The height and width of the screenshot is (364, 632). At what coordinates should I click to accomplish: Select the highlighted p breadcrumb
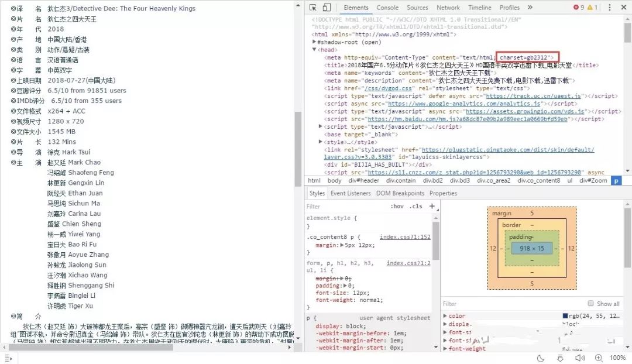pyautogui.click(x=616, y=181)
